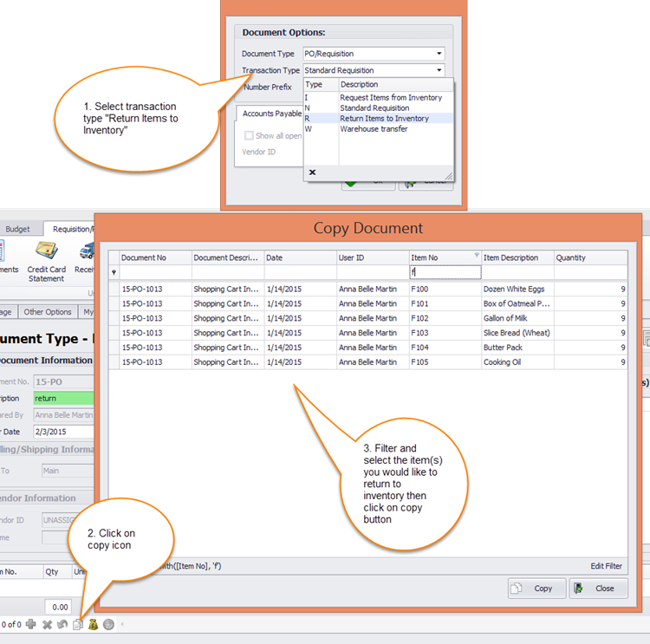Switch to the Budget ribbon tab
The height and width of the screenshot is (644, 650).
click(x=17, y=230)
